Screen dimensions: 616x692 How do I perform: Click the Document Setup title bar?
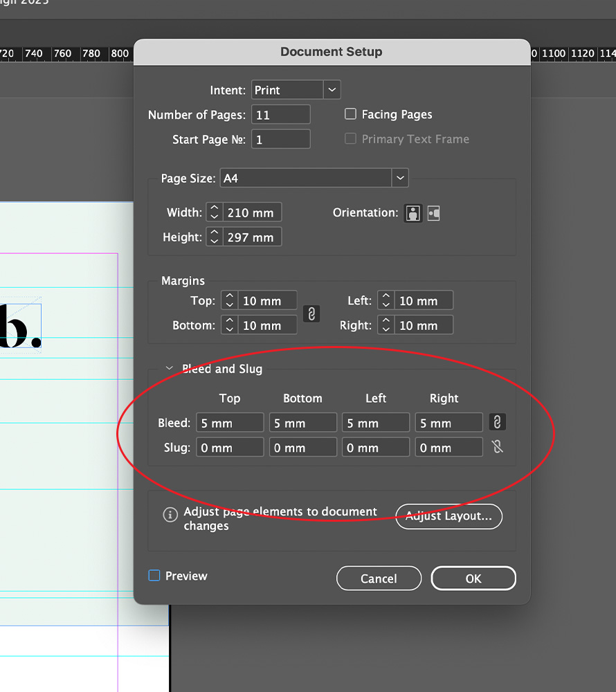pyautogui.click(x=332, y=52)
